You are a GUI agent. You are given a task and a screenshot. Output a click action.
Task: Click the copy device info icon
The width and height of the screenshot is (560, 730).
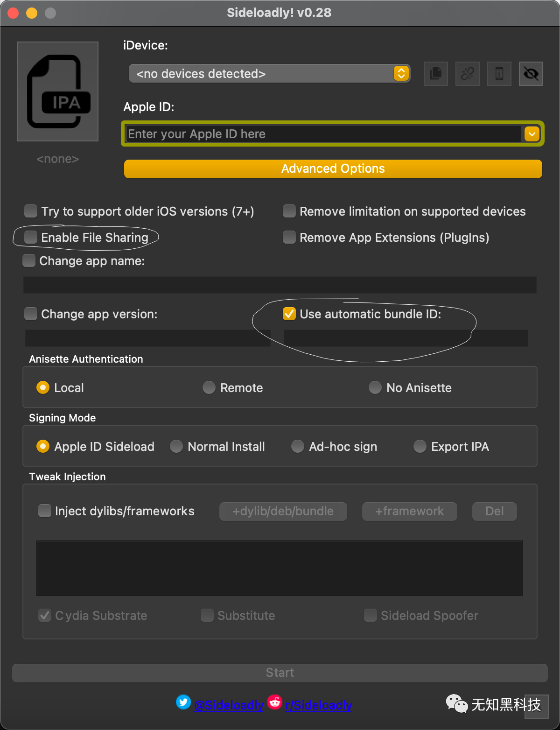pos(436,74)
